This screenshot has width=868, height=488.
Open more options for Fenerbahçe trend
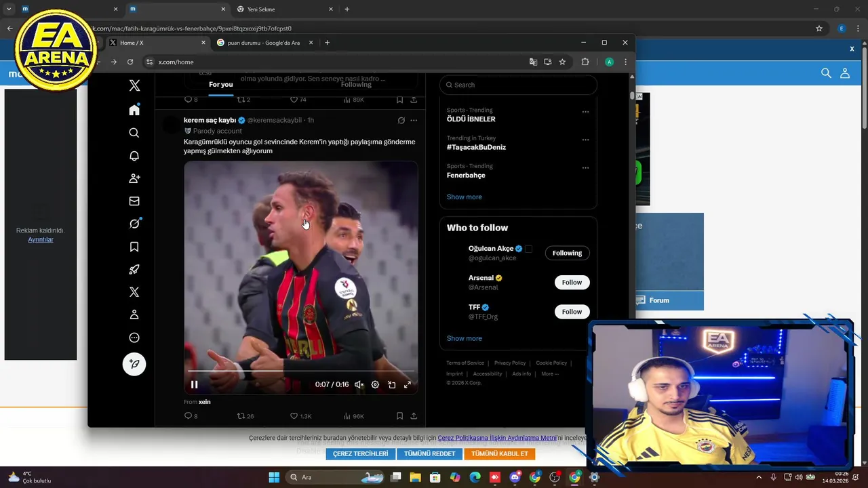tap(585, 168)
